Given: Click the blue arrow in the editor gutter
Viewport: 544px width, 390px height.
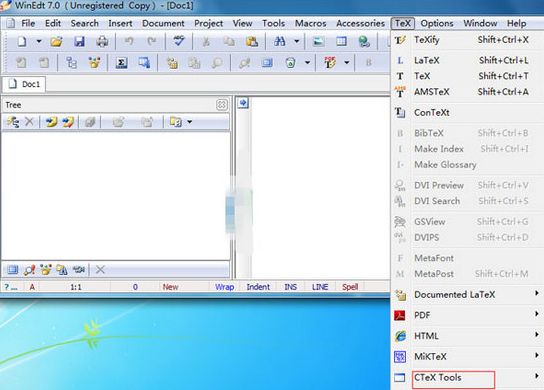Looking at the screenshot, I should (243, 103).
